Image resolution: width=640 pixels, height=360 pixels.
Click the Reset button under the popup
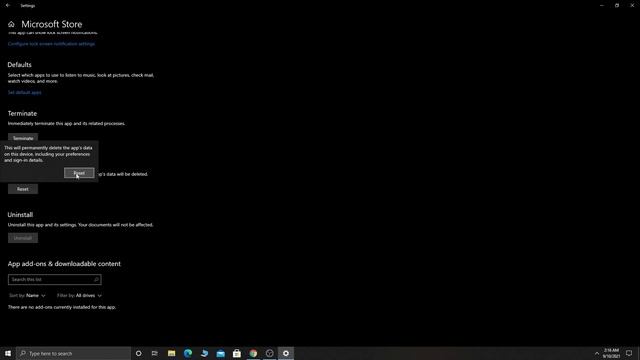click(x=23, y=189)
